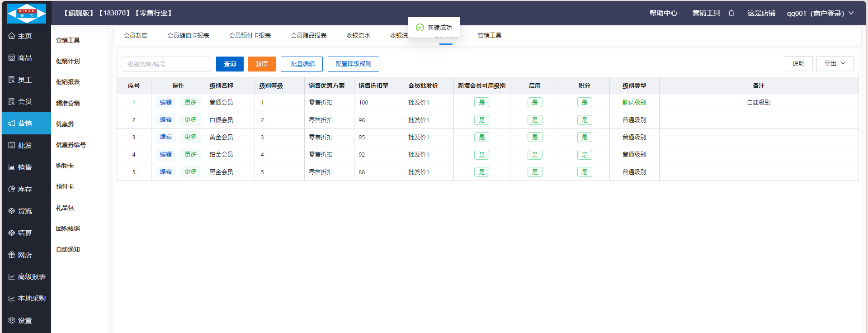Click the orange 新增 button
This screenshot has width=868, height=333.
[x=261, y=64]
